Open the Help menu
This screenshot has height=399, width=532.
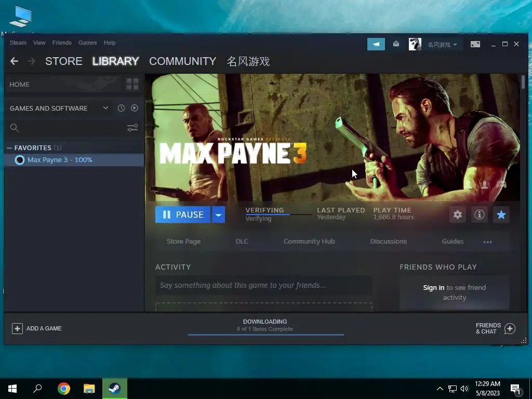(110, 43)
